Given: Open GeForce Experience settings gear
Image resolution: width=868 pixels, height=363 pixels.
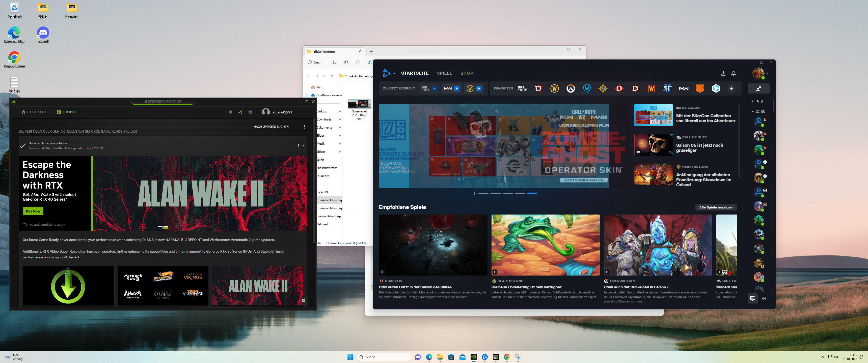Looking at the screenshot, I should (250, 112).
